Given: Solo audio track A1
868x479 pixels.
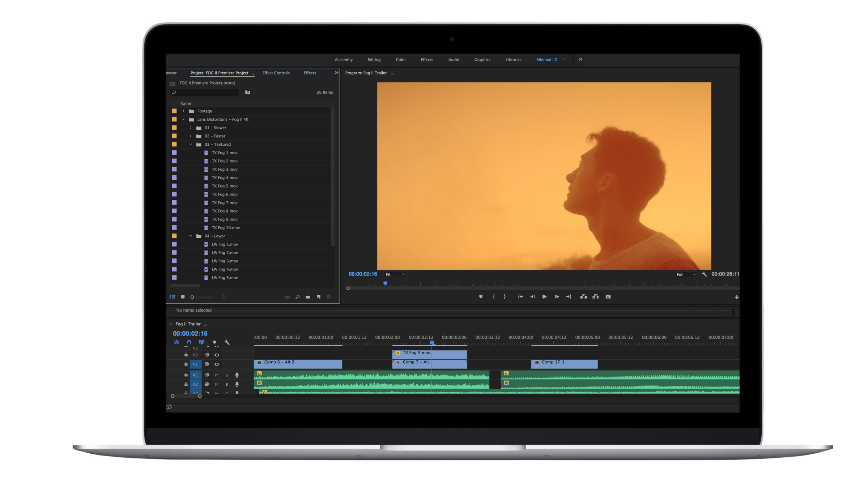Looking at the screenshot, I should (227, 375).
